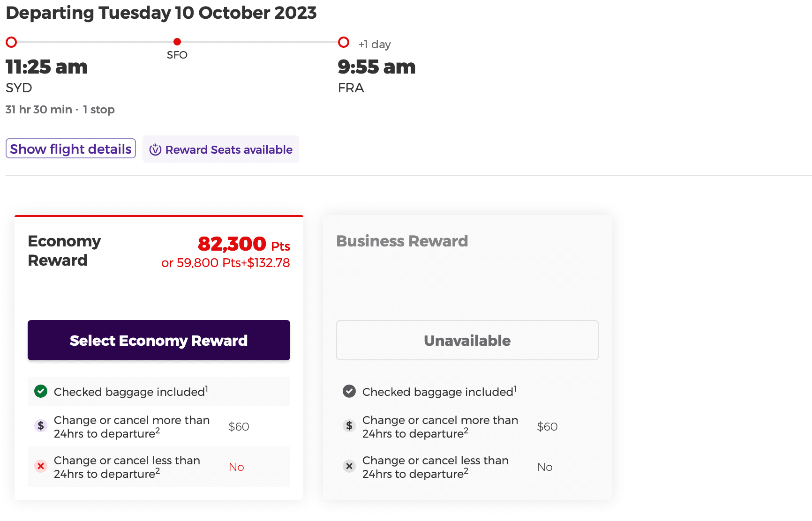
Task: Click the Economy dollar sign fee icon
Action: tap(41, 426)
